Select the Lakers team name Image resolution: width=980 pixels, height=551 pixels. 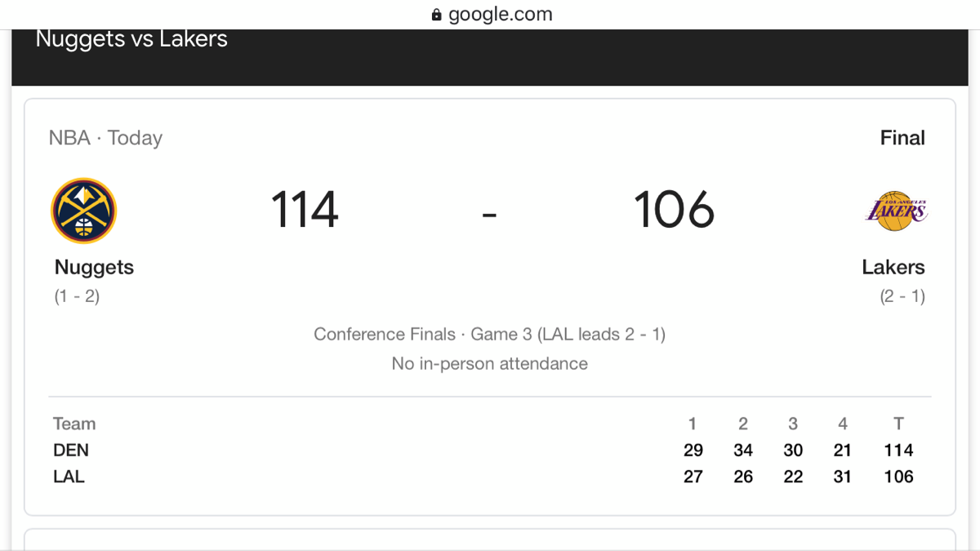tap(893, 267)
